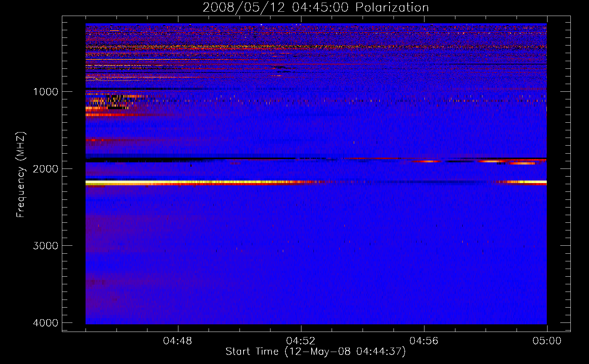Click the '04:52' time tick label

click(x=301, y=341)
